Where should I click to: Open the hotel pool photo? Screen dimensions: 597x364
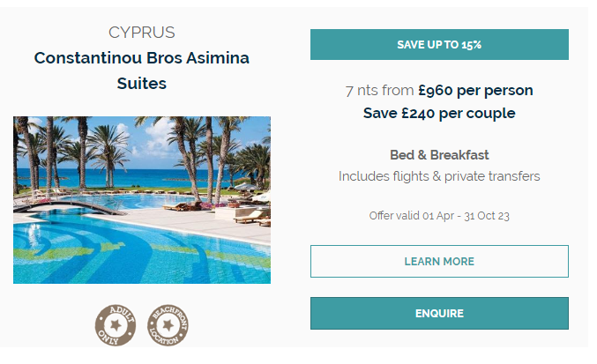142,200
